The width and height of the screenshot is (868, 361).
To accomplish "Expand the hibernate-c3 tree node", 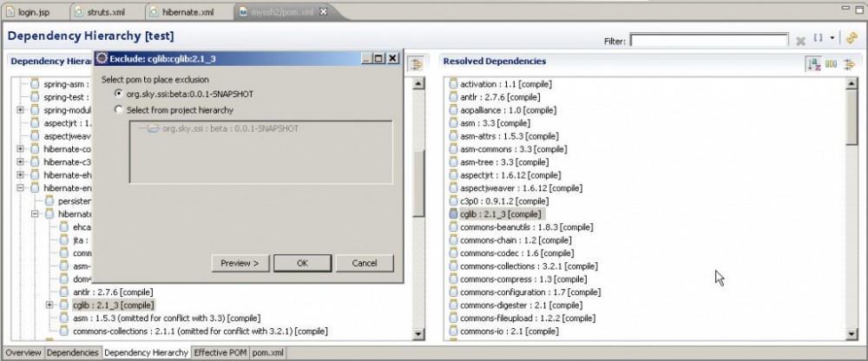I will click(21, 162).
